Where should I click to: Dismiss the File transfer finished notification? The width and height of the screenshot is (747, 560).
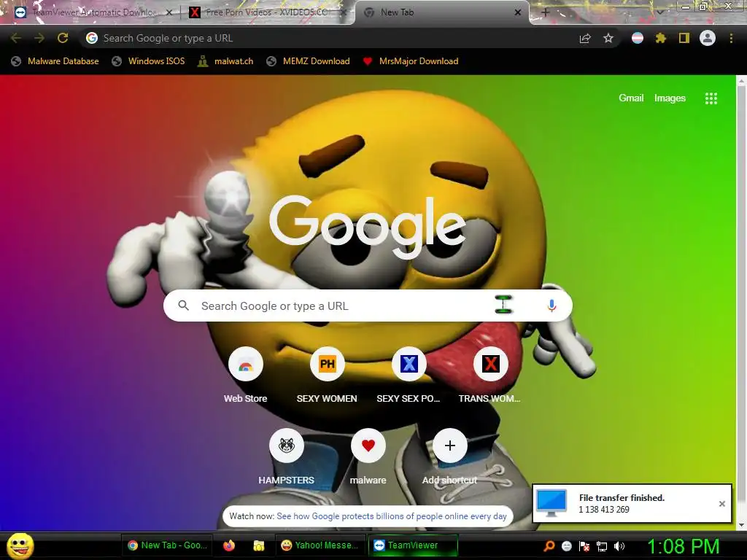pos(721,504)
